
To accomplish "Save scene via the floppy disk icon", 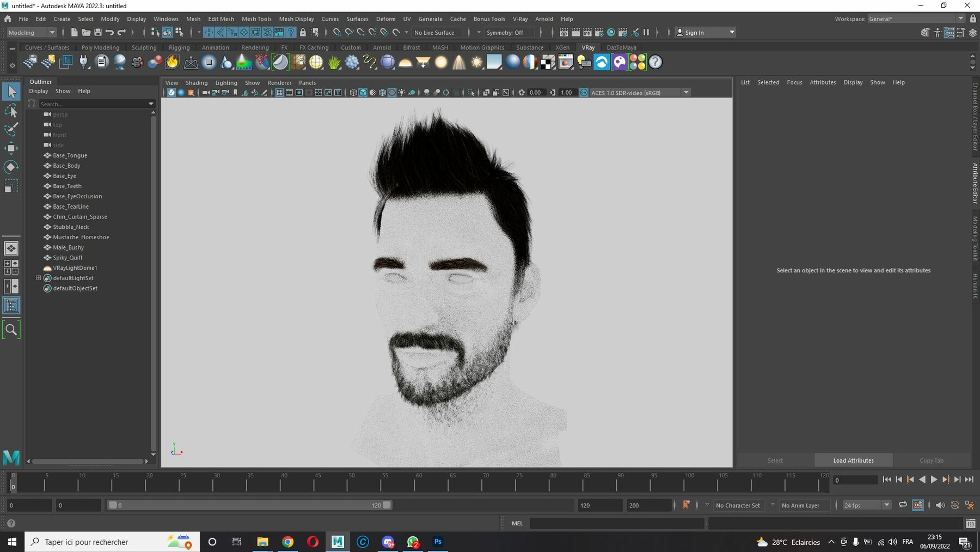I will (x=98, y=33).
